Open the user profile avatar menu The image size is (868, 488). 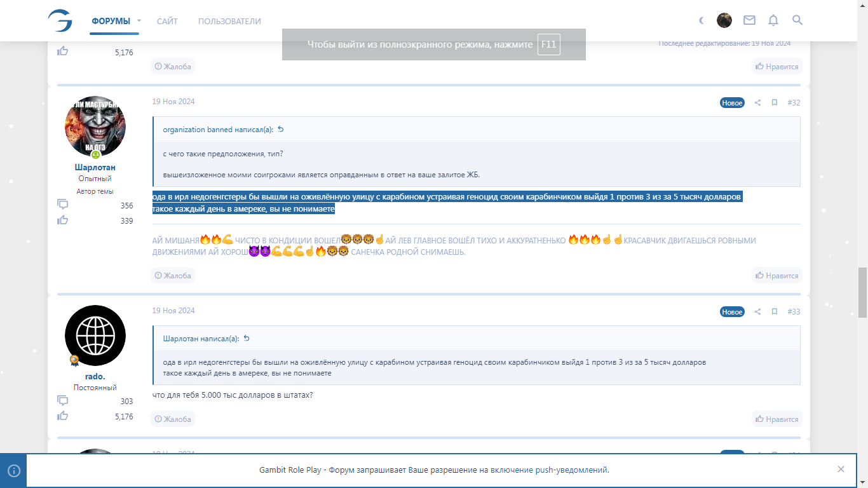coord(724,20)
